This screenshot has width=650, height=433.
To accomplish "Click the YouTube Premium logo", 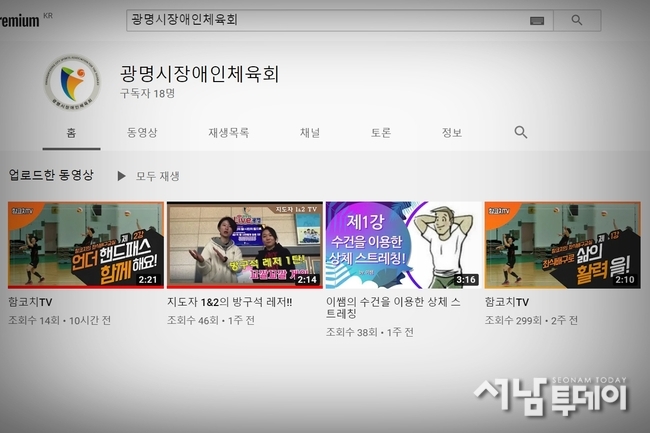I will 20,20.
